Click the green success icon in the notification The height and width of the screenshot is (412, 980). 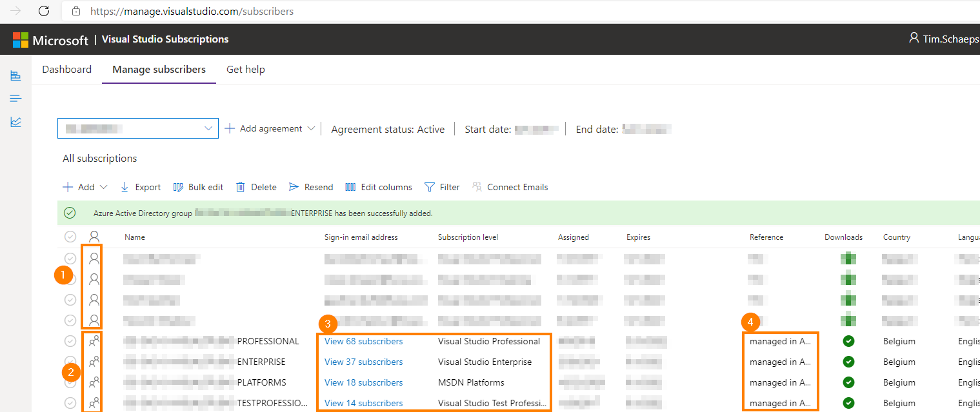(x=70, y=213)
